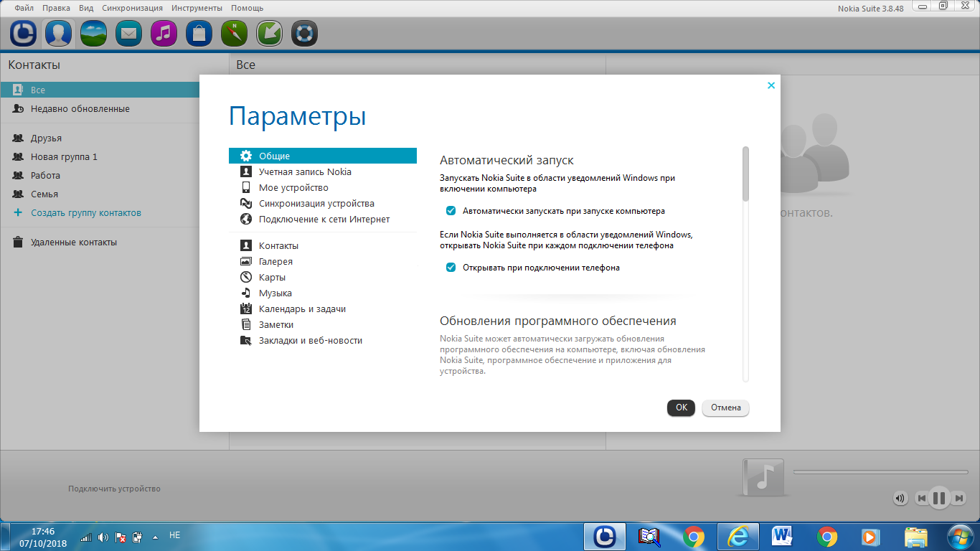
Task: Open the Синхронизация устройства settings
Action: (323, 203)
